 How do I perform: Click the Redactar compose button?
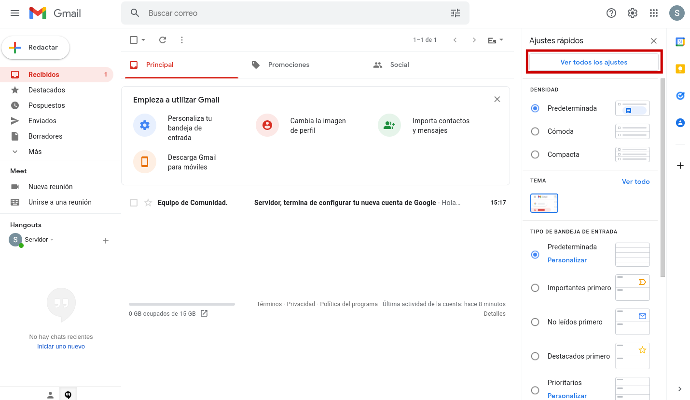coord(36,48)
